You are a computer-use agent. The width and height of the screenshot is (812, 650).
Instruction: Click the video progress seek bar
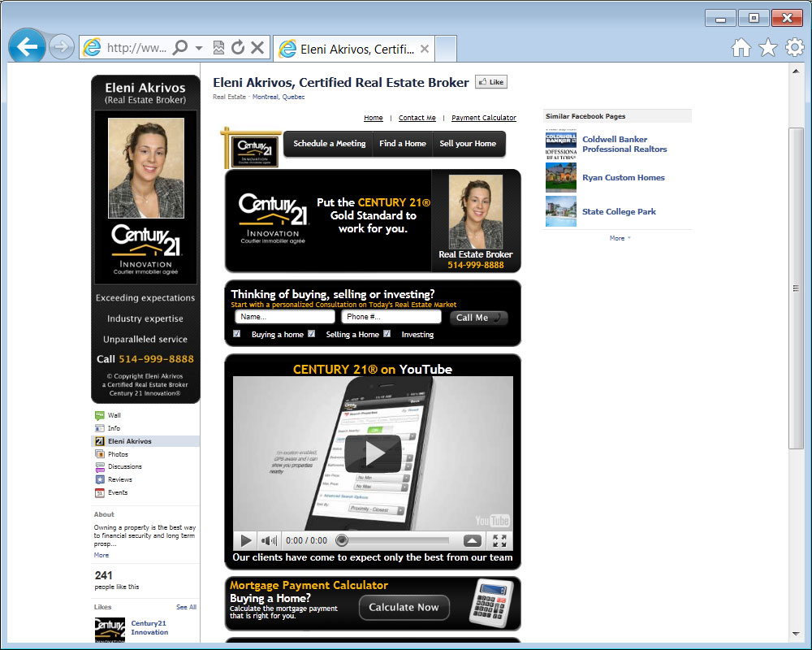point(392,540)
